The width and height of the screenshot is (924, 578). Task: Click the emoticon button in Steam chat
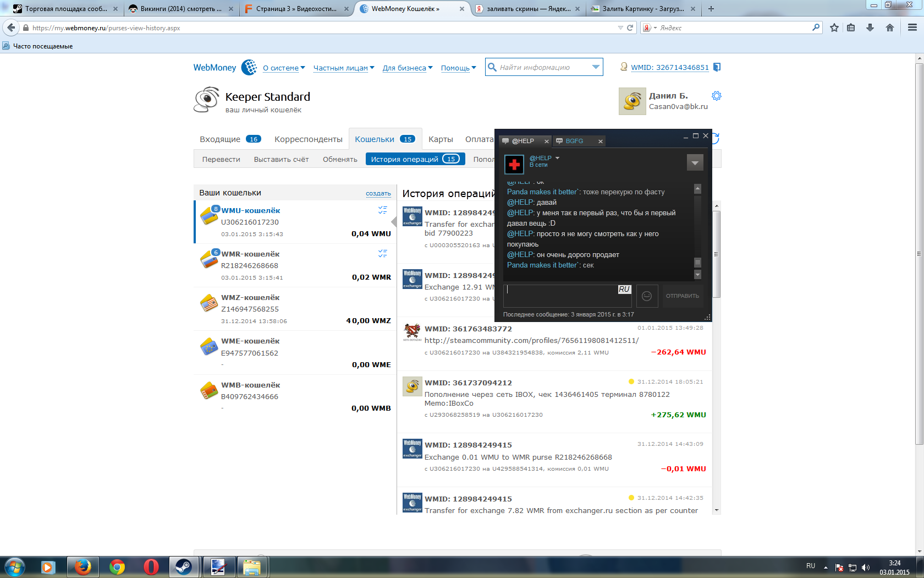click(x=647, y=296)
